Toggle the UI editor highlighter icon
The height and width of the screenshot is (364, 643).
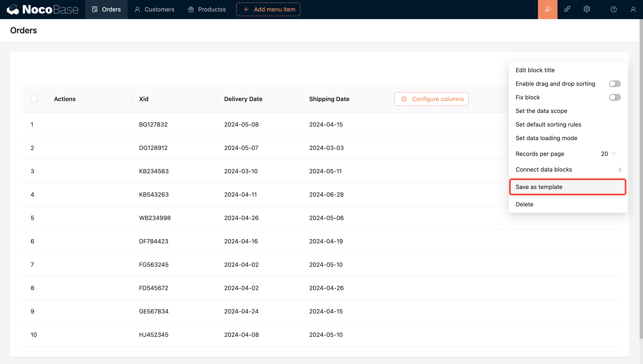[547, 10]
